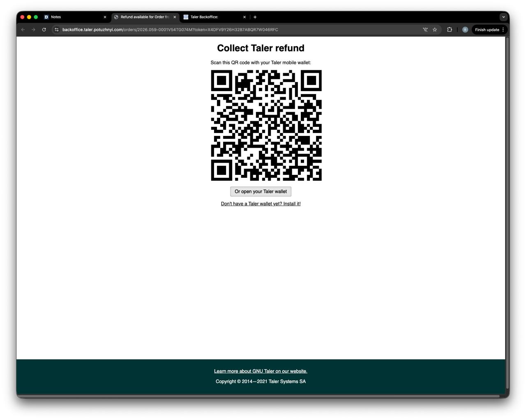526x420 pixels.
Task: Close the Refund available tab
Action: (x=175, y=17)
